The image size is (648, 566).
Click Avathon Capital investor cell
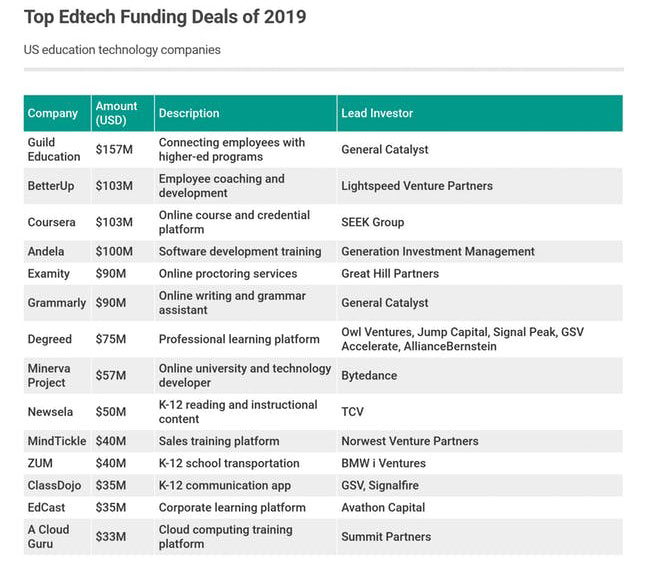[480, 507]
